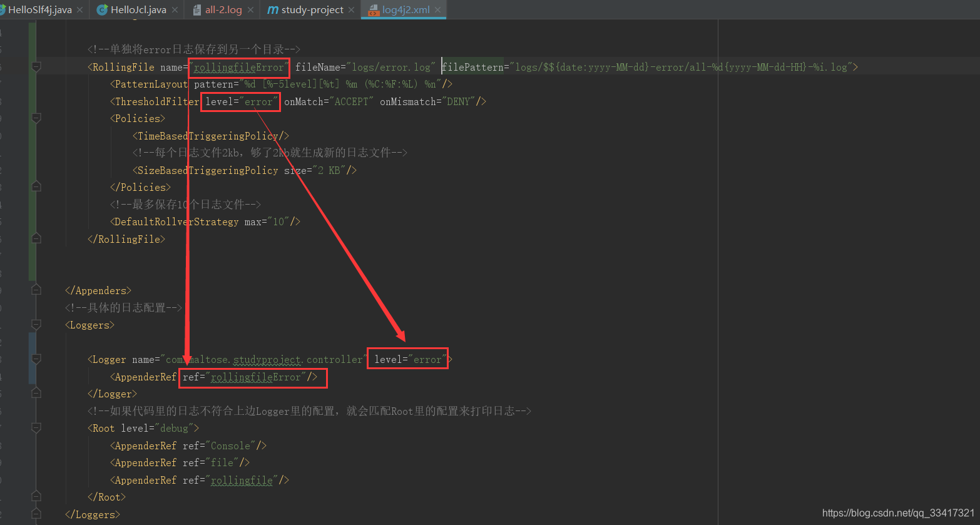Image resolution: width=980 pixels, height=525 pixels.
Task: Click the Maven icon on study-project tab
Action: point(273,10)
